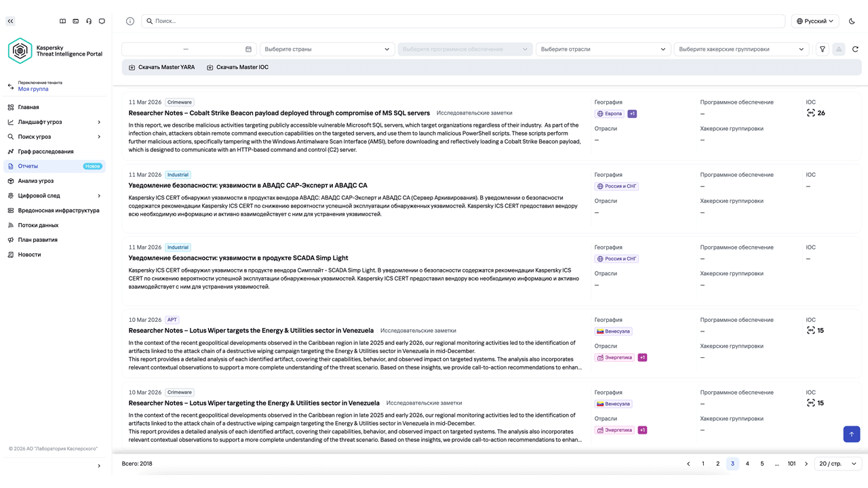Click the Kaspersky Threat Intelligence Portal logo

point(55,51)
